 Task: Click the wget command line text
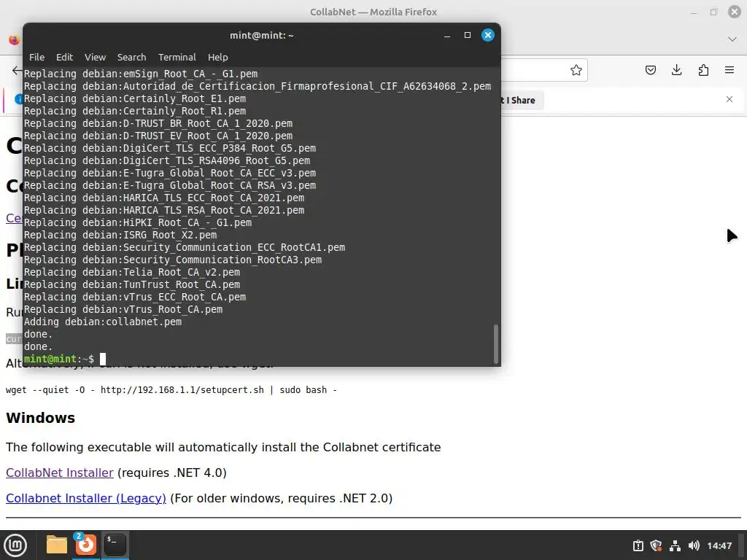pyautogui.click(x=171, y=390)
